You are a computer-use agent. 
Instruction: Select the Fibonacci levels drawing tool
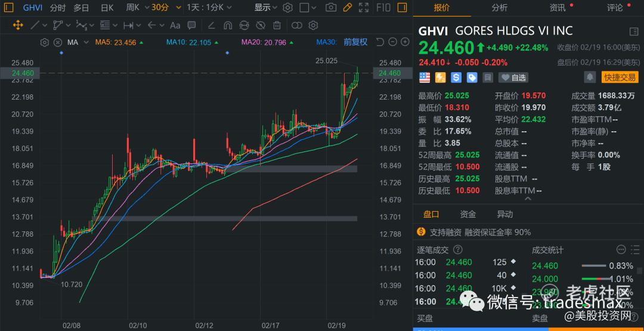(x=105, y=26)
